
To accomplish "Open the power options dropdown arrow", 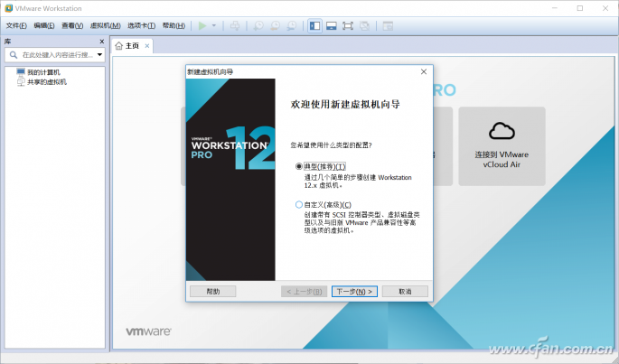I will [x=214, y=26].
